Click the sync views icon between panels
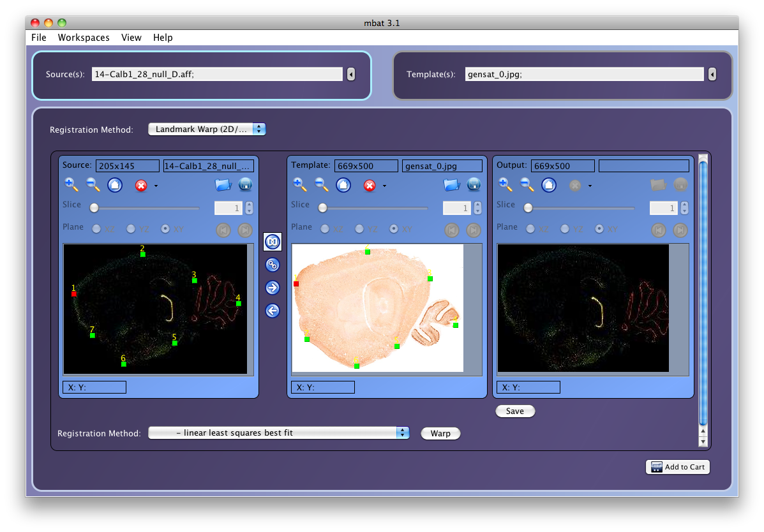 point(273,242)
